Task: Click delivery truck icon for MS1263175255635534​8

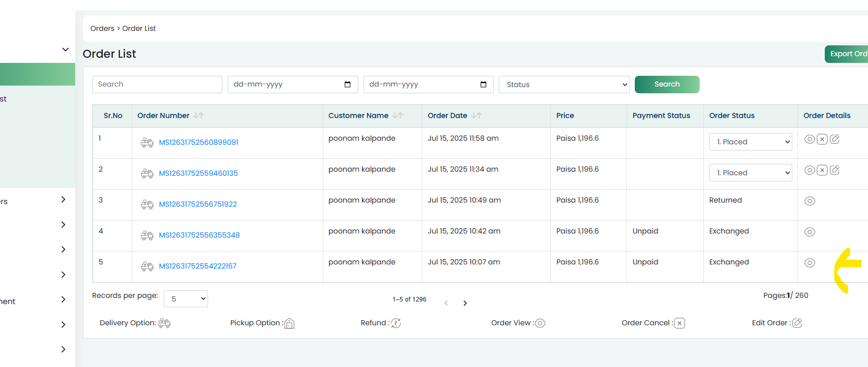Action: [x=147, y=236]
